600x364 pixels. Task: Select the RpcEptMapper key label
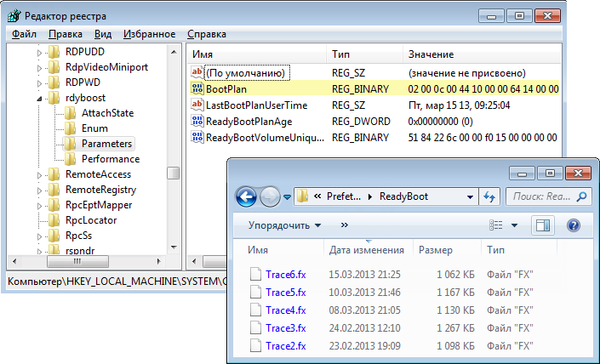99,205
